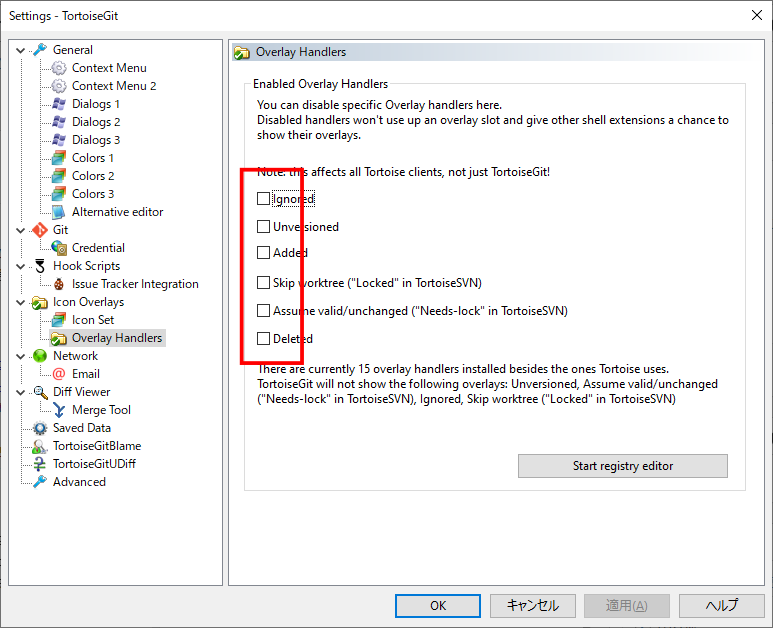Select the TortoiseGitBlame label
773x628 pixels.
(x=97, y=446)
